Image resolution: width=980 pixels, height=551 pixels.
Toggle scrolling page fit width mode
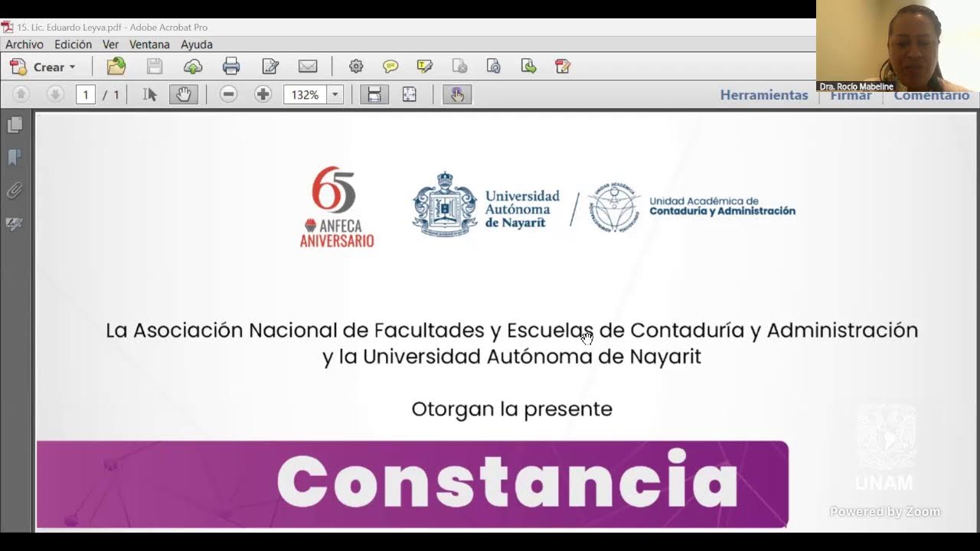point(374,94)
